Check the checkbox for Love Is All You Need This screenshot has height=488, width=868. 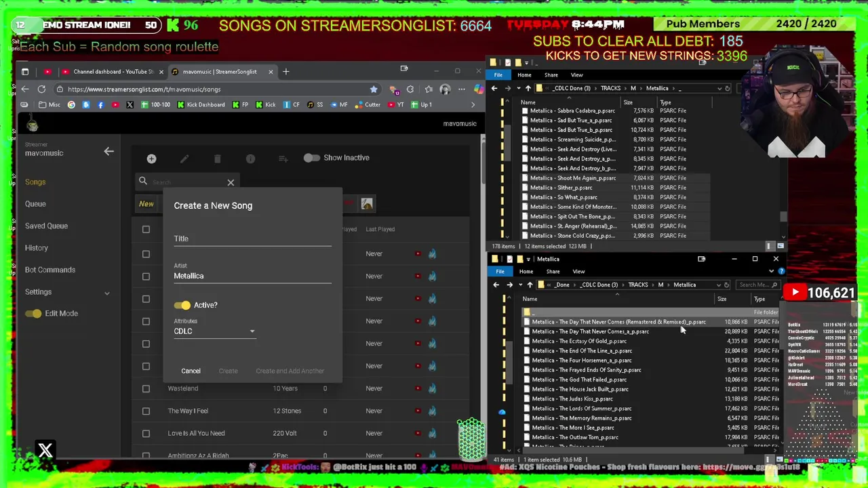tap(146, 433)
